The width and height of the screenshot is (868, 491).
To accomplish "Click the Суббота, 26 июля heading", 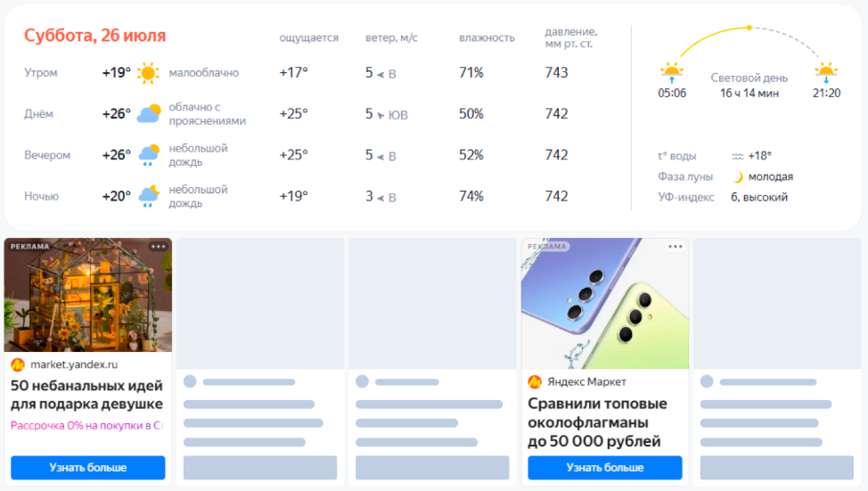I will (94, 36).
